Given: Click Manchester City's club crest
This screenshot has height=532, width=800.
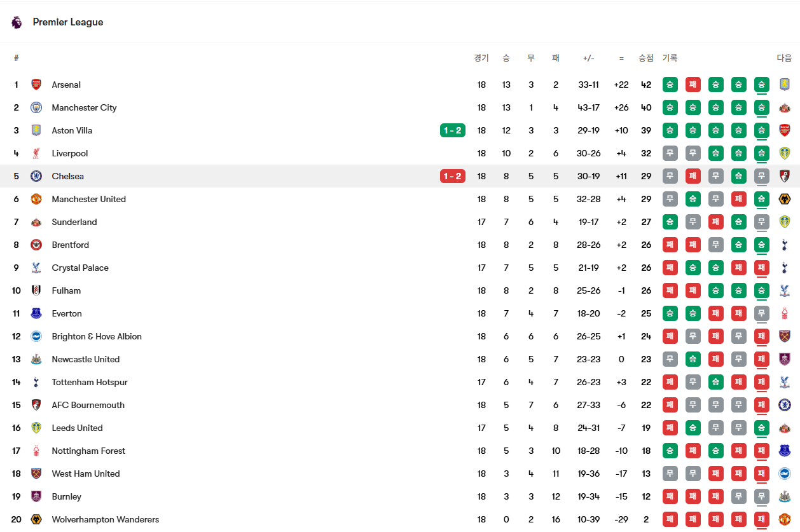Looking at the screenshot, I should click(36, 107).
